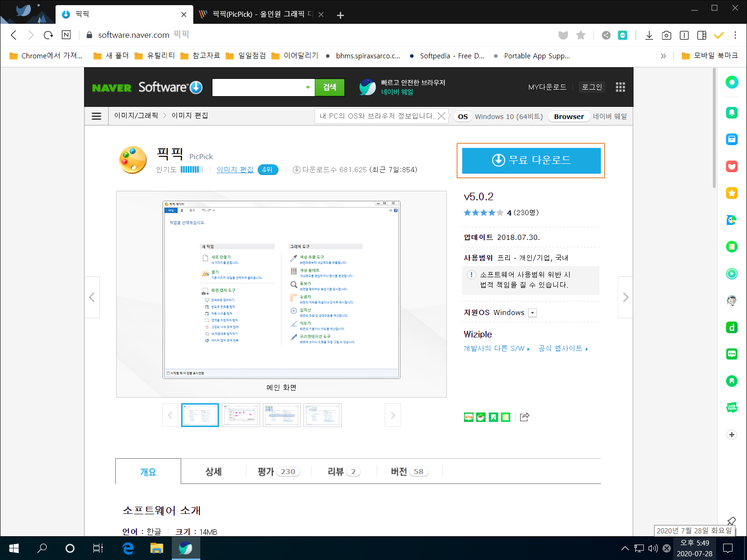
Task: Click the 인기도 popularity bar
Action: coord(191,169)
